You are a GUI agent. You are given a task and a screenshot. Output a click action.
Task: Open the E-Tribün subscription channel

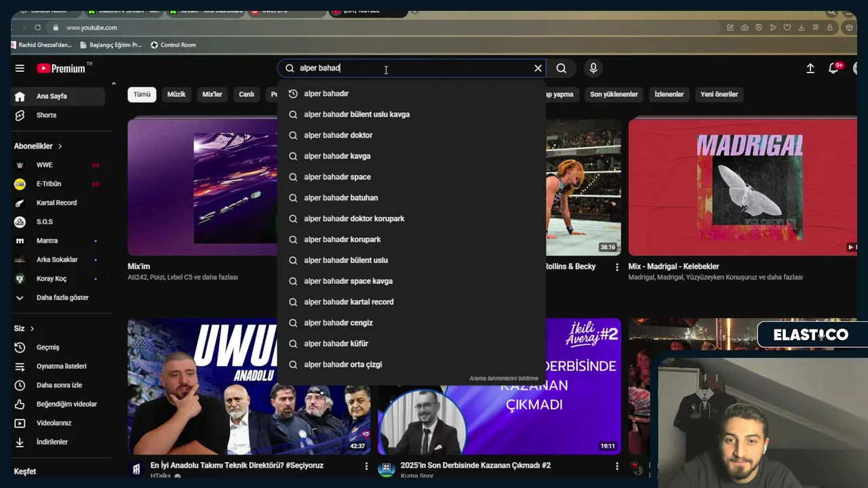59,184
